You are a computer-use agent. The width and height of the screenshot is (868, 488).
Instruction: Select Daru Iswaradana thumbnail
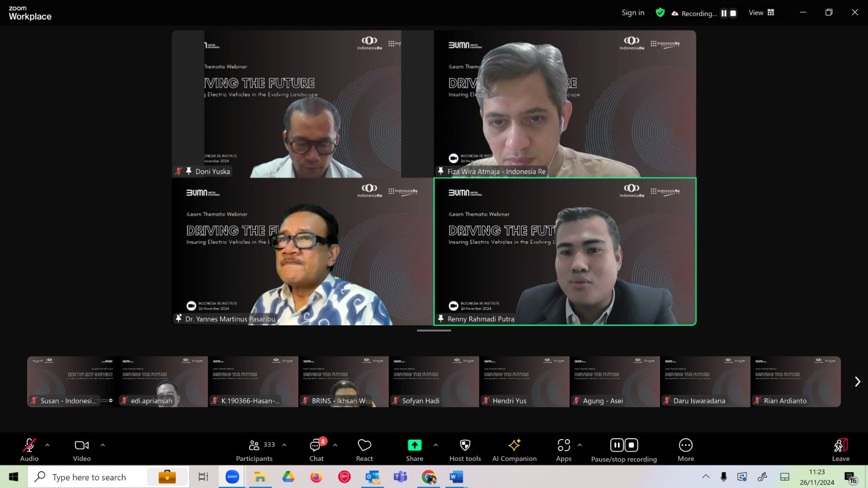point(705,382)
